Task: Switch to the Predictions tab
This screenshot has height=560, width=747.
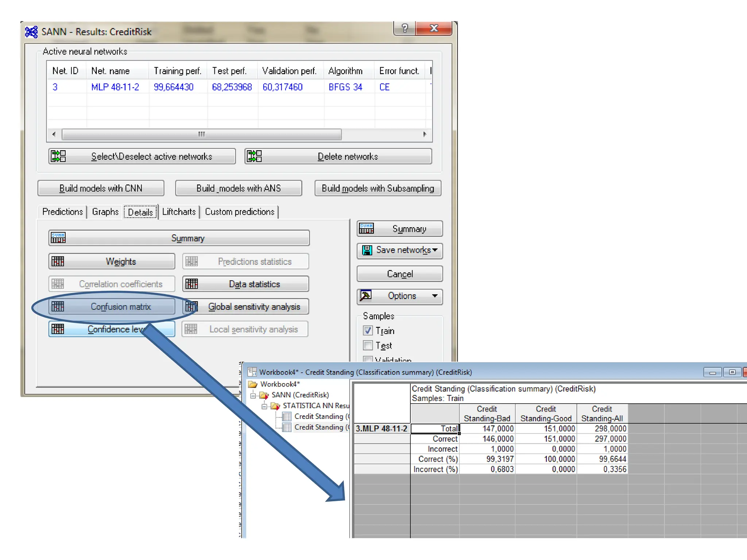Action: (x=62, y=212)
